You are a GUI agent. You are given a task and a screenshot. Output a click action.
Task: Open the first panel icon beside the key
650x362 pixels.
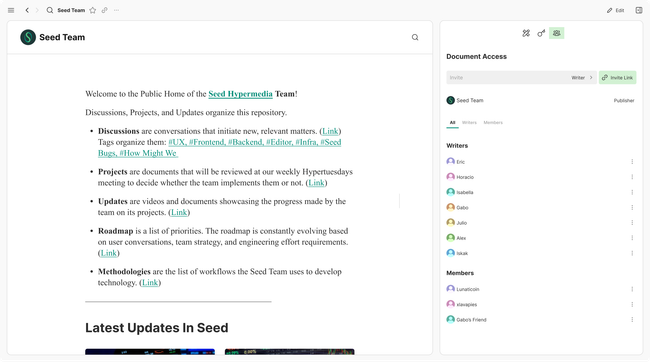click(x=526, y=33)
